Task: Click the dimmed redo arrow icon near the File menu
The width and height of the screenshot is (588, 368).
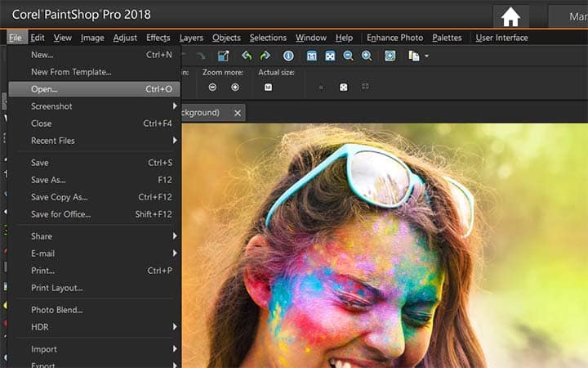Action: pyautogui.click(x=201, y=56)
